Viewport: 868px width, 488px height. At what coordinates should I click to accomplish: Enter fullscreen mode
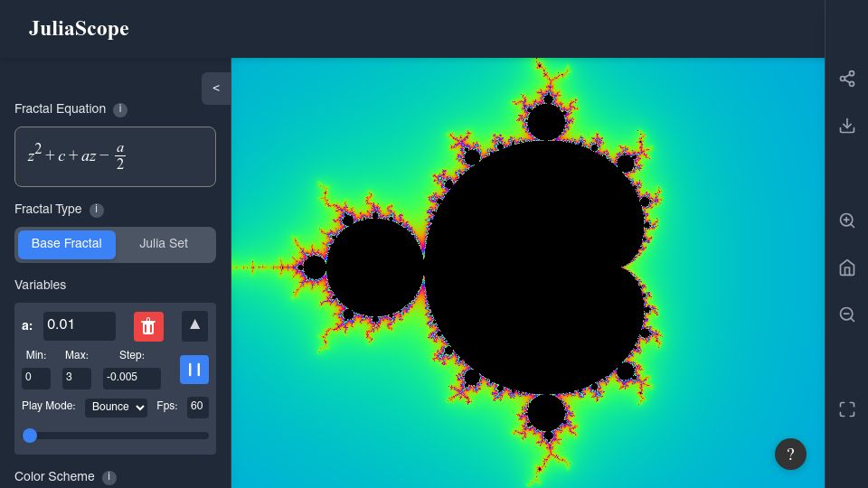[847, 409]
